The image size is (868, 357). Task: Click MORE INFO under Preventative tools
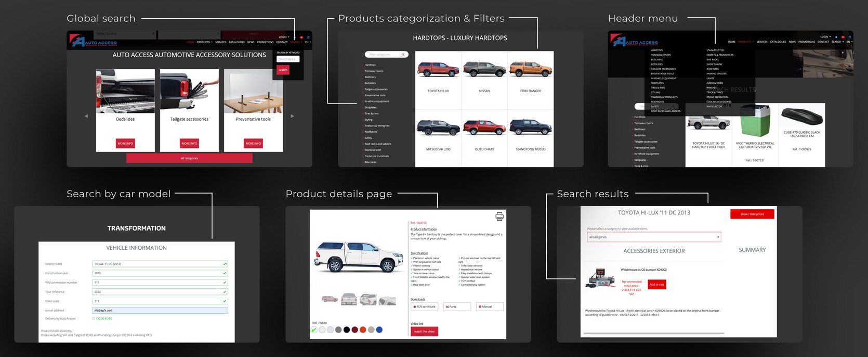[253, 143]
